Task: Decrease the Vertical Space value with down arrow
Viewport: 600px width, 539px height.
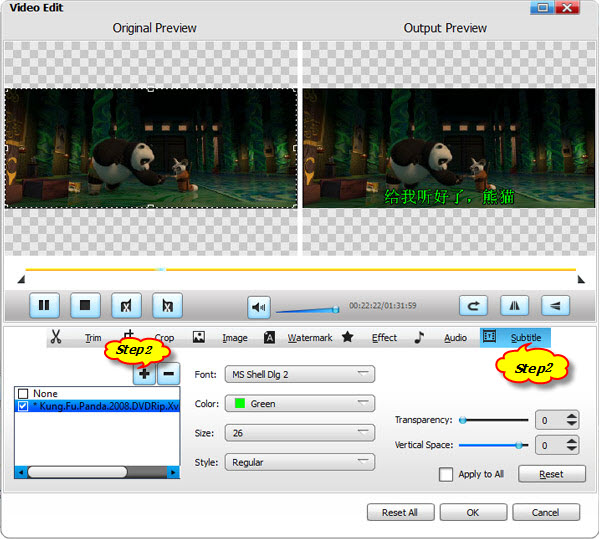Action: click(572, 449)
